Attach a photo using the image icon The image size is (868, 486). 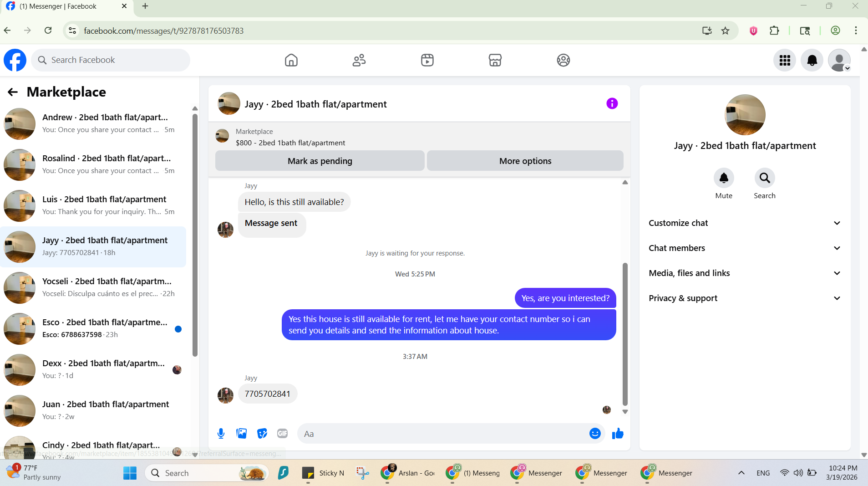(x=241, y=434)
